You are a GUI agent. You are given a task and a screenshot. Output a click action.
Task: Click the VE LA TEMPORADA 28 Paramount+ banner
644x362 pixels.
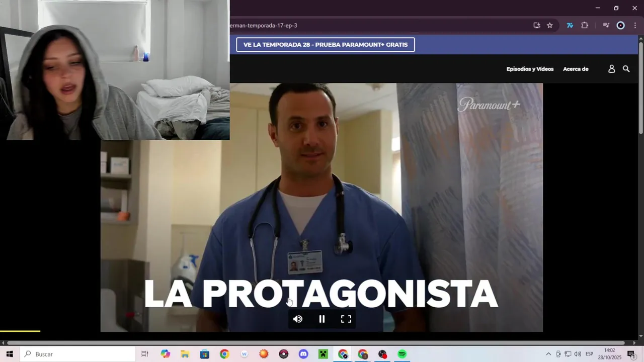(326, 45)
